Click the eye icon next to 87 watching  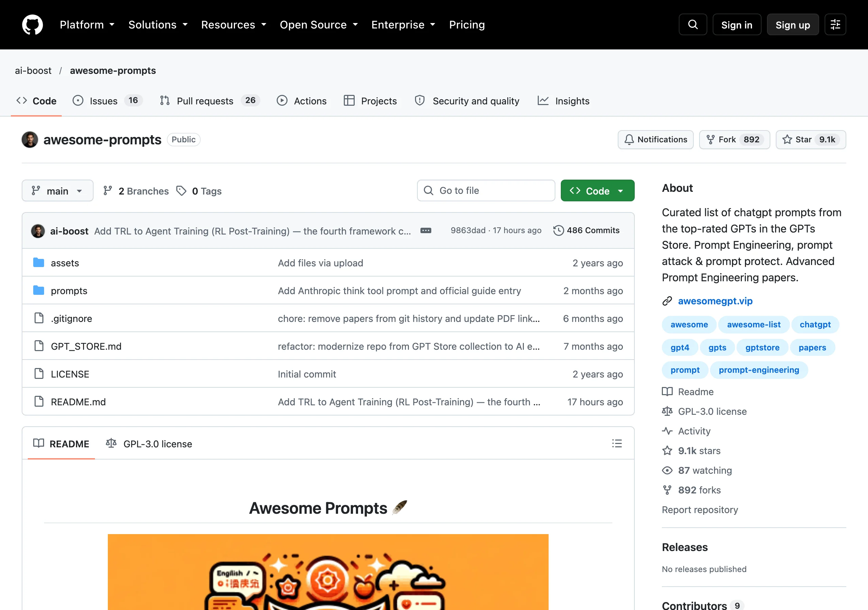(x=667, y=470)
